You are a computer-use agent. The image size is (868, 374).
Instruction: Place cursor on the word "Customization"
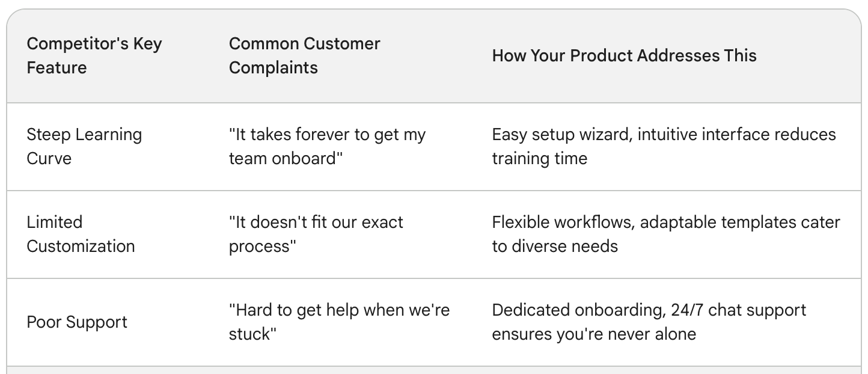pos(81,246)
